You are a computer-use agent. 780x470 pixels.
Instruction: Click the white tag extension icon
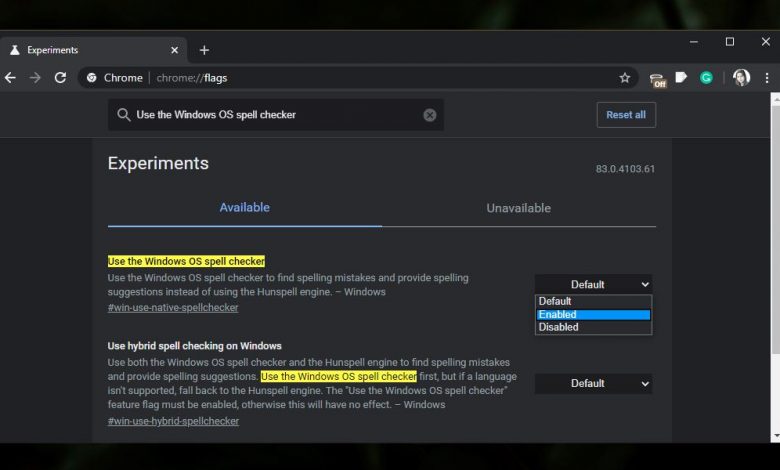tap(681, 77)
